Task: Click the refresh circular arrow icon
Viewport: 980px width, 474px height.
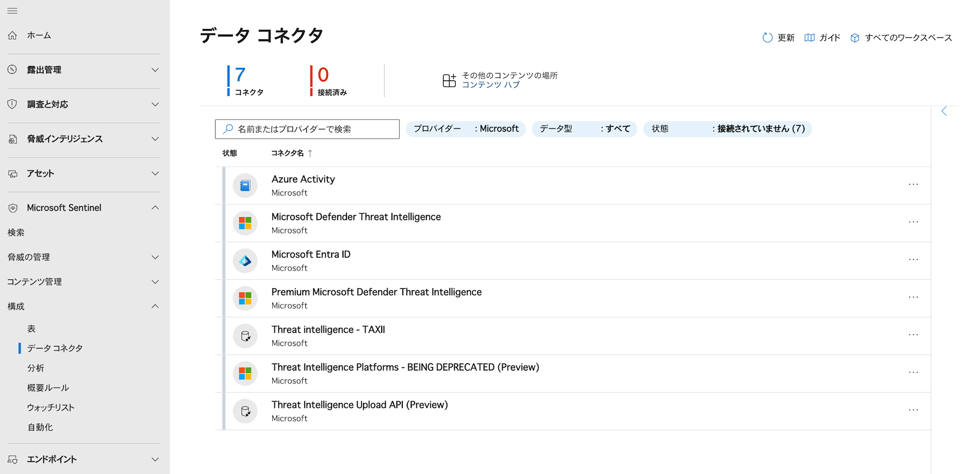Action: pos(767,38)
